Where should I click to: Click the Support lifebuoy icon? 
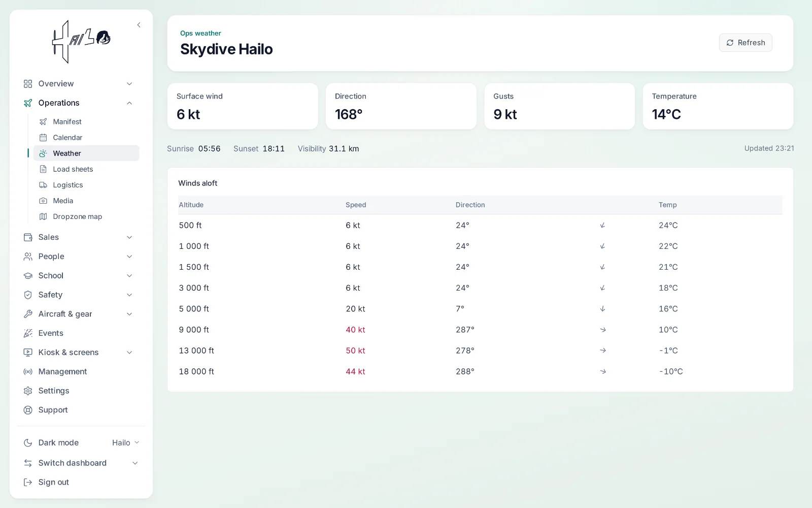[x=28, y=410]
